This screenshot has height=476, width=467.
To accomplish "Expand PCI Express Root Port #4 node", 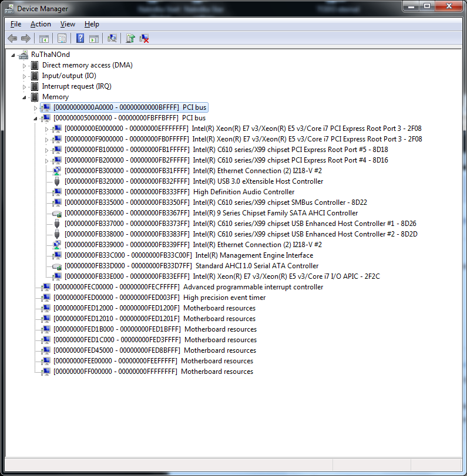I will 46,161.
